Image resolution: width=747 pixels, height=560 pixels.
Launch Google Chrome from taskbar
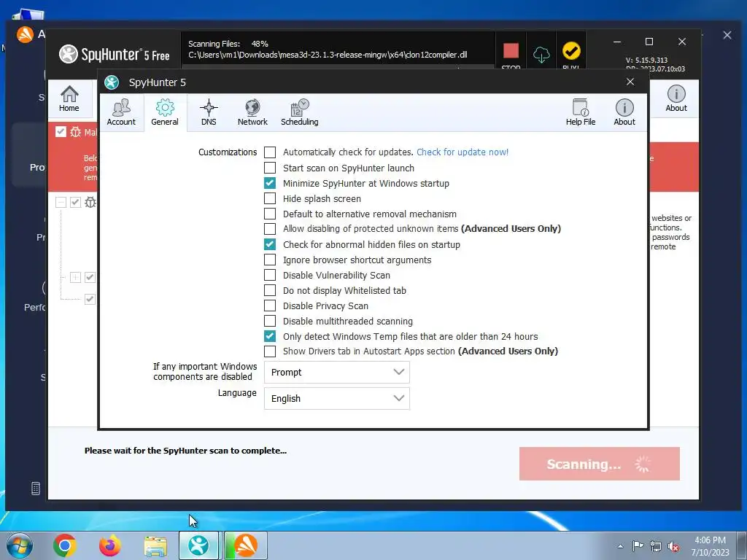[65, 545]
